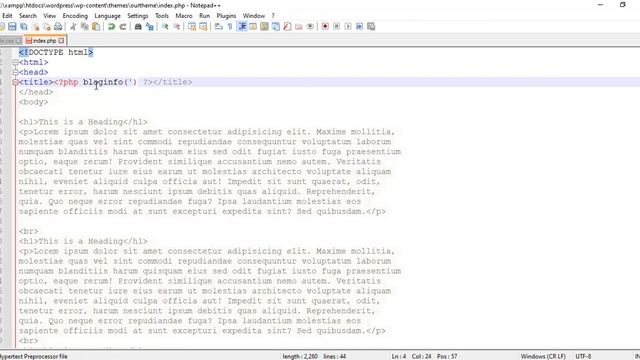Toggle file monitoring eye icon
The width and height of the screenshot is (640, 360).
pos(310,27)
